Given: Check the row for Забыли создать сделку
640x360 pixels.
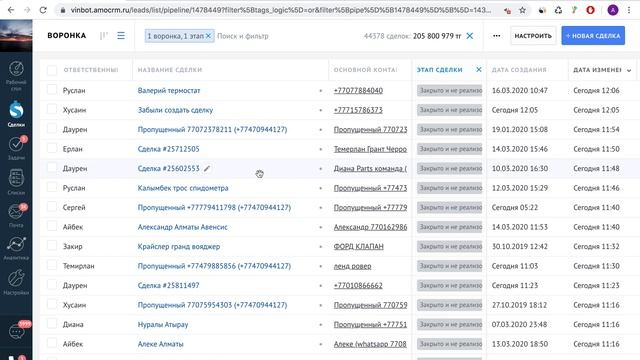Looking at the screenshot, I should (x=52, y=109).
